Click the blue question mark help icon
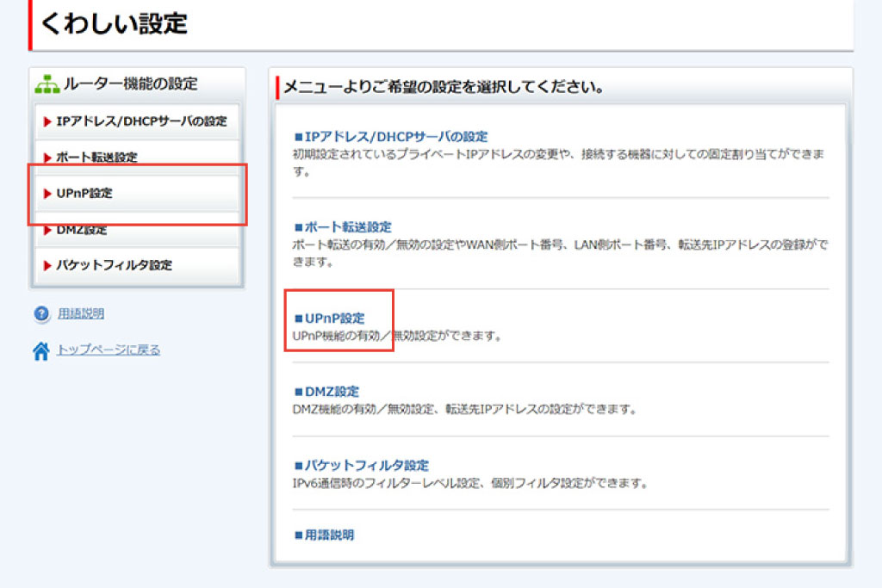 tap(41, 314)
